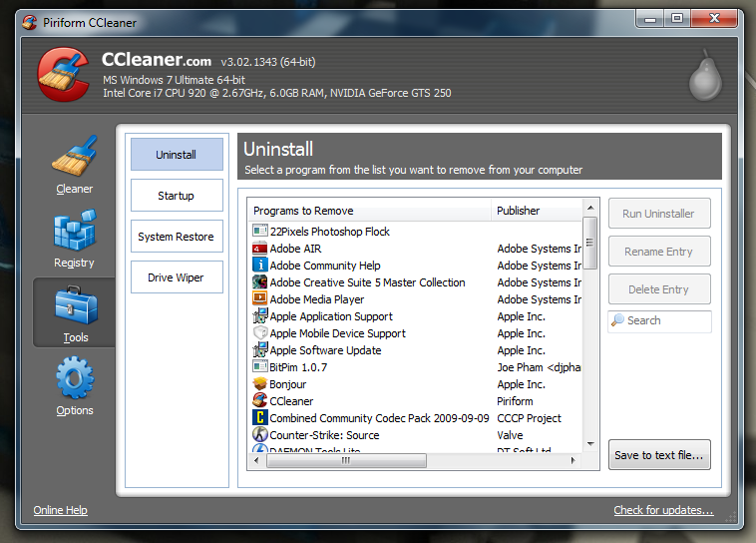Select the 'Adobe Media Player' row text

(317, 299)
